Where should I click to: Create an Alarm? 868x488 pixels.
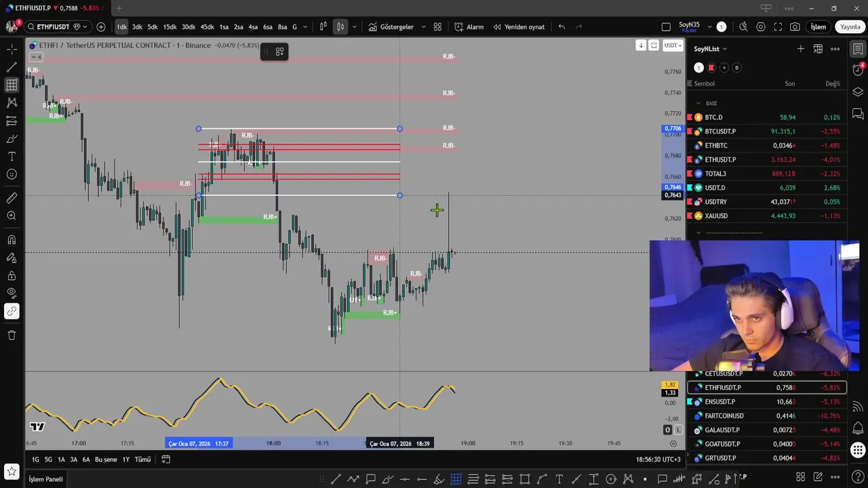tap(469, 27)
